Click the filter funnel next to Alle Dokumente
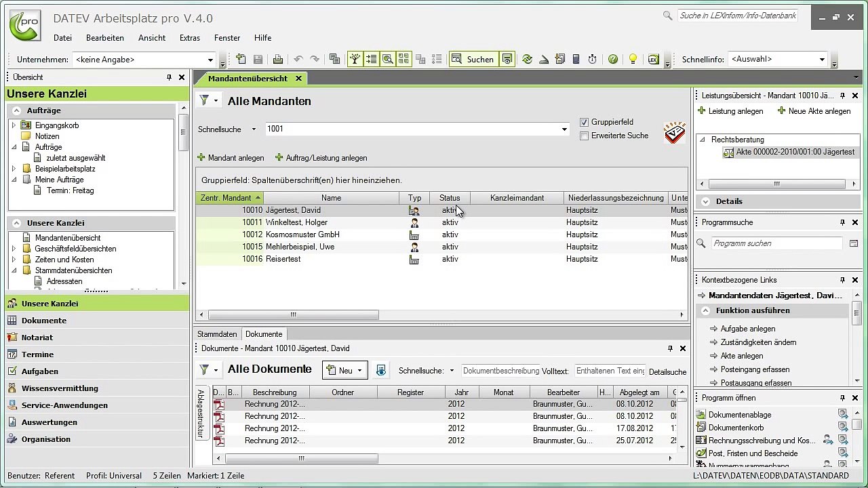This screenshot has width=868, height=488. [x=204, y=369]
